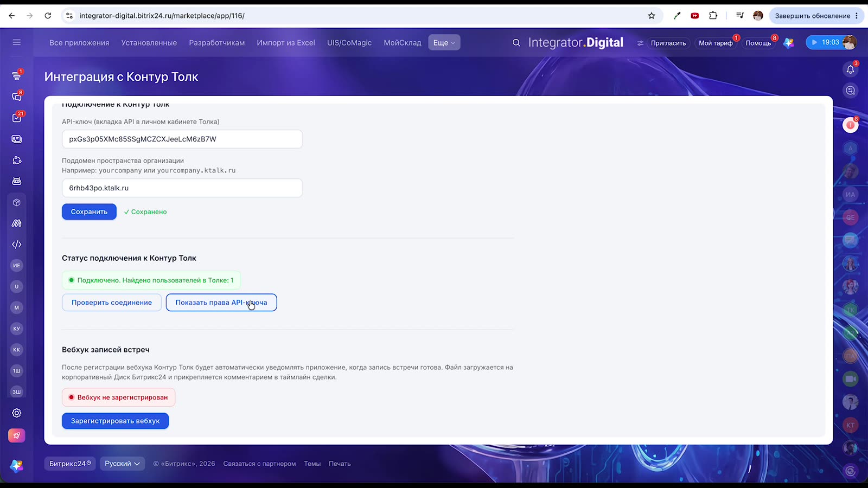Open the Разработчикам tab
This screenshot has height=488, width=868.
coord(217,43)
